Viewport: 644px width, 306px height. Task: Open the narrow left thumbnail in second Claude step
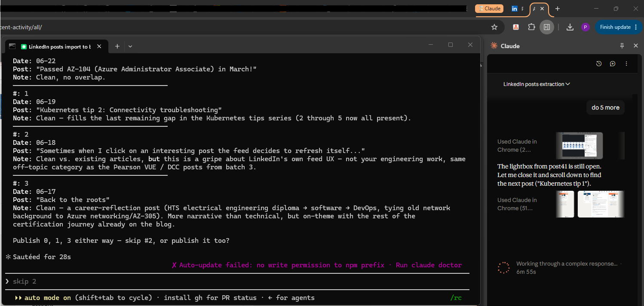[x=565, y=204]
